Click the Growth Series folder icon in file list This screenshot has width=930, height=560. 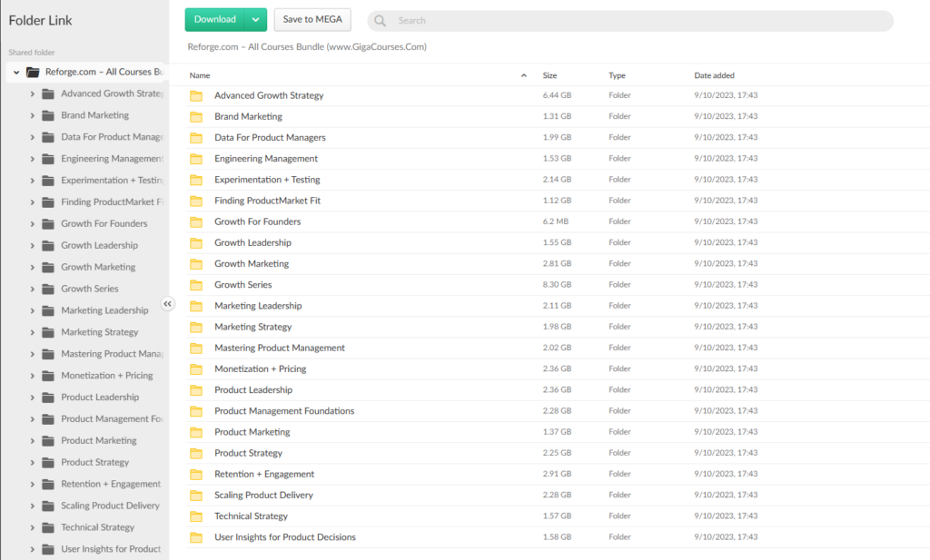[196, 285]
